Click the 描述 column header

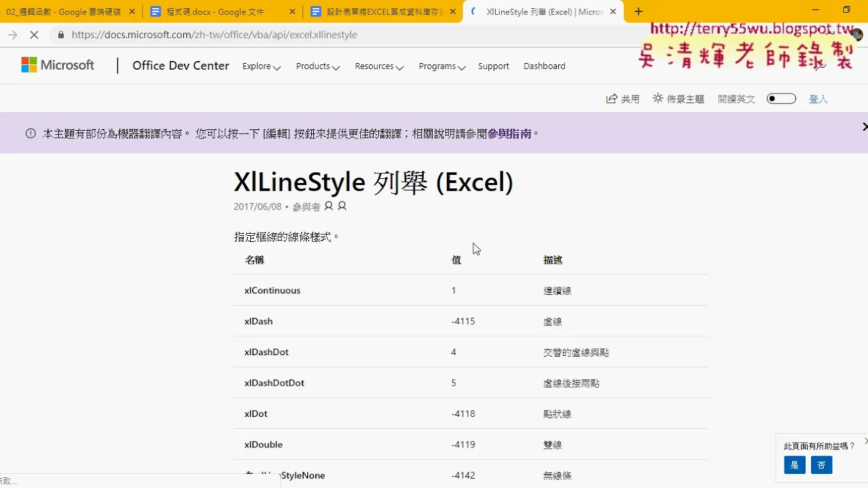pyautogui.click(x=553, y=260)
